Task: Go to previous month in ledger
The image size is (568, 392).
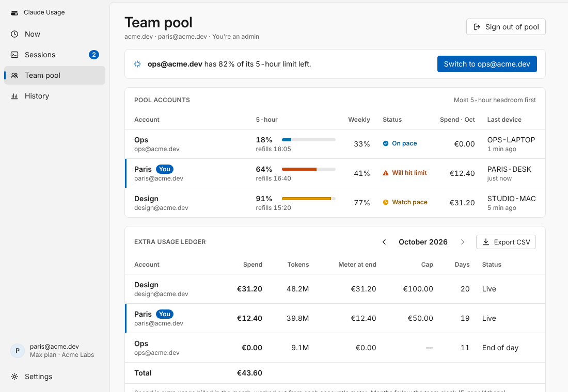Action: 384,242
